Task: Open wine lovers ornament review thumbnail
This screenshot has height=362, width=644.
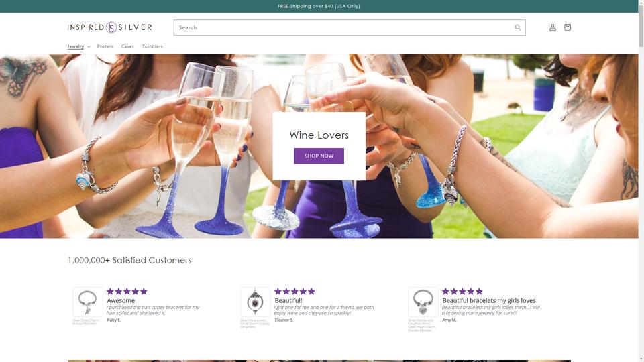Action: pyautogui.click(x=255, y=302)
